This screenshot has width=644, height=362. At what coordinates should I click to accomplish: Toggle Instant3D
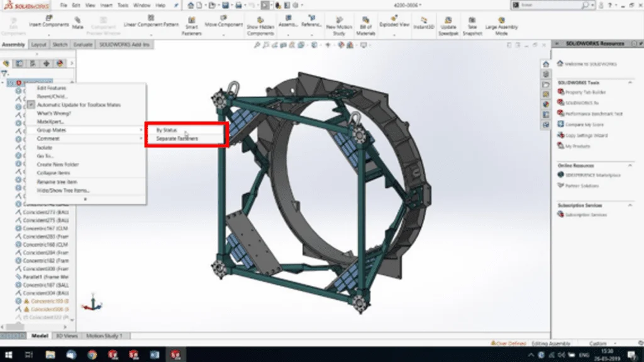click(x=423, y=23)
